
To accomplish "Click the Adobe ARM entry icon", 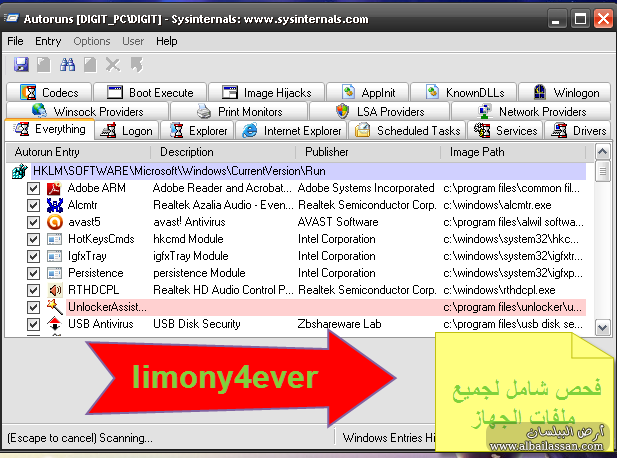I will pyautogui.click(x=54, y=188).
